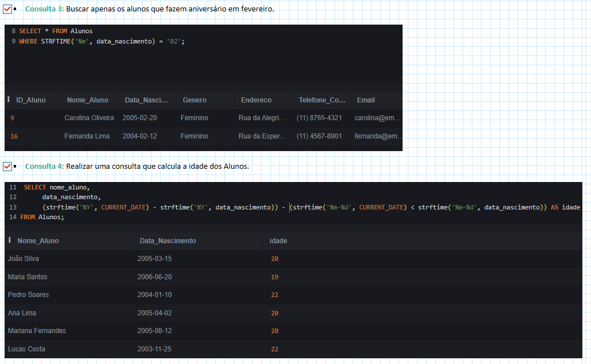
Task: Select the Rua da Alegri... address cell
Action: pos(262,118)
